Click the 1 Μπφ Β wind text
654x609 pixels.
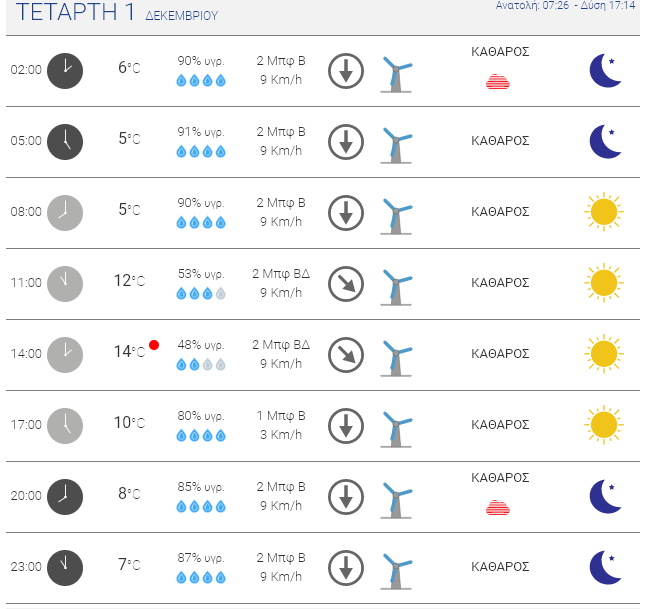click(x=281, y=416)
